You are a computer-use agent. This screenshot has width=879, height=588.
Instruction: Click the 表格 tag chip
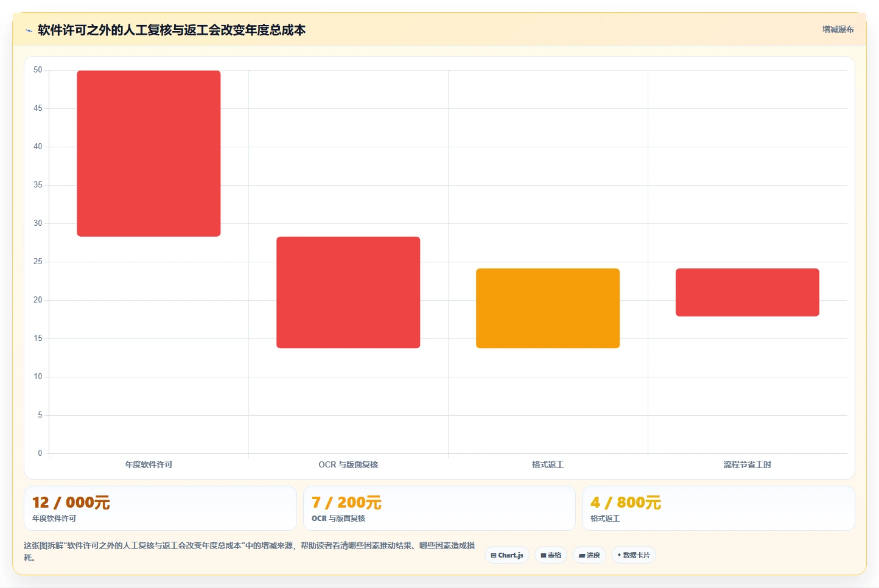(551, 555)
